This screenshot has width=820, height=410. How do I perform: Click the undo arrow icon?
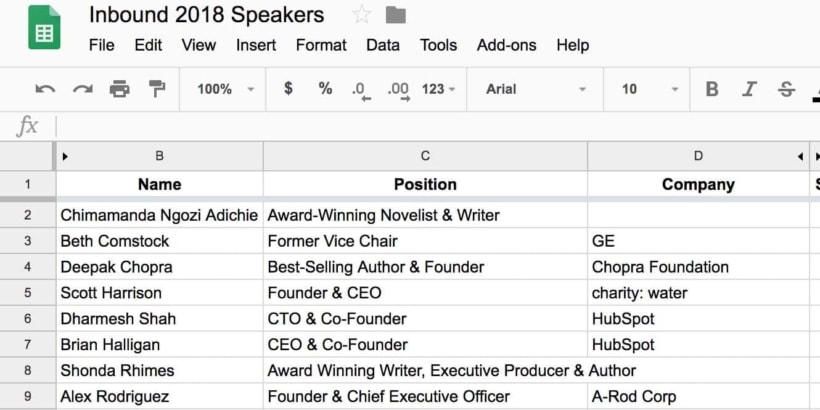(x=45, y=89)
